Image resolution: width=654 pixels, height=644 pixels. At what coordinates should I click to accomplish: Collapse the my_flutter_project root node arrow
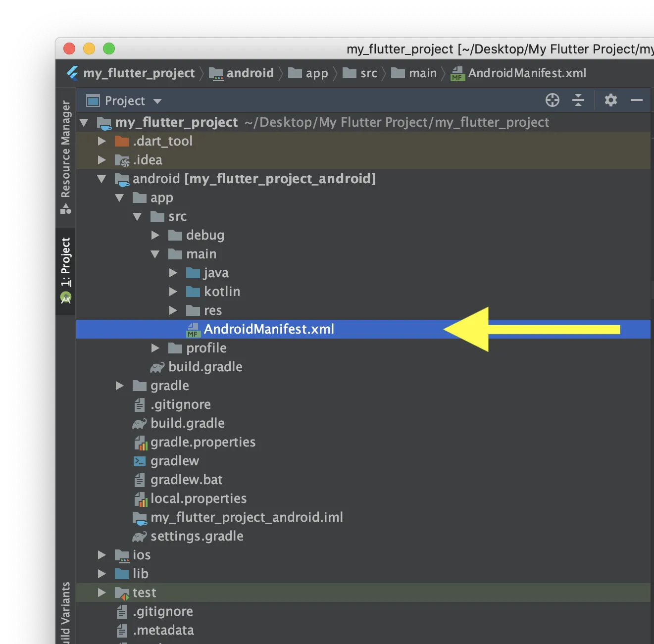pos(84,122)
